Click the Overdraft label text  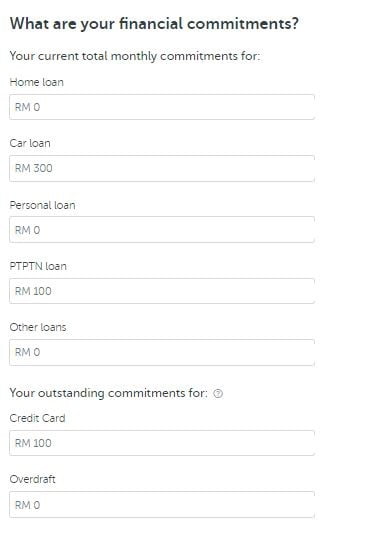[x=32, y=479]
